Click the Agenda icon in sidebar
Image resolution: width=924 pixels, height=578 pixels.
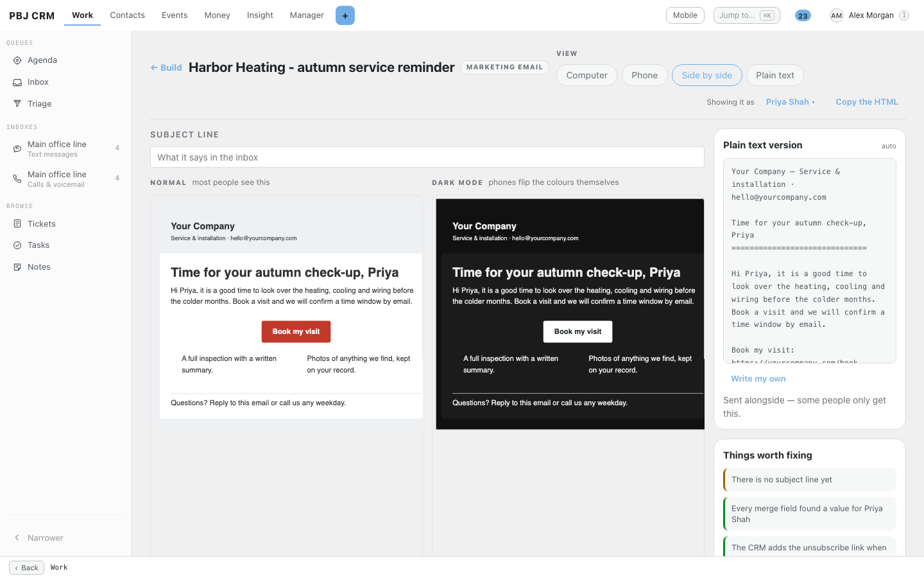pyautogui.click(x=17, y=60)
